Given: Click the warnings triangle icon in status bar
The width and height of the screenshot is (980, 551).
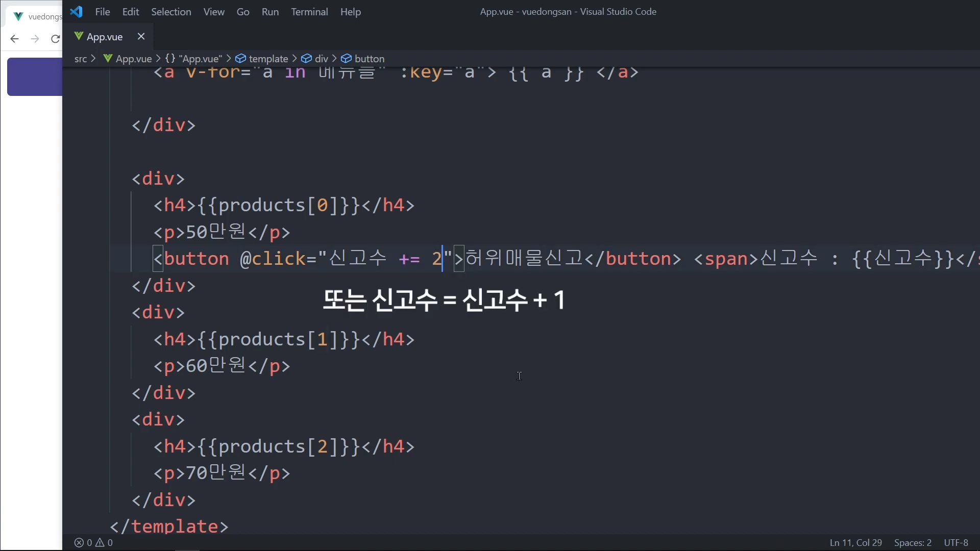Looking at the screenshot, I should [100, 543].
